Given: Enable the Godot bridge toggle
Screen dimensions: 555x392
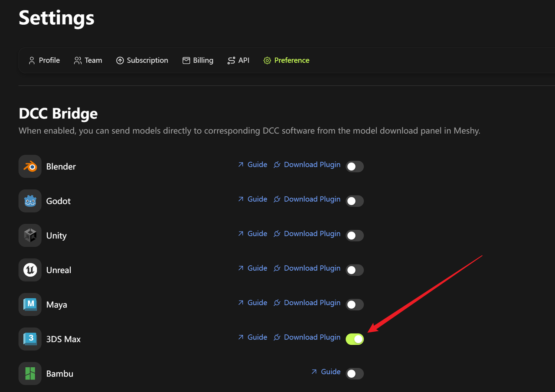Looking at the screenshot, I should 355,201.
